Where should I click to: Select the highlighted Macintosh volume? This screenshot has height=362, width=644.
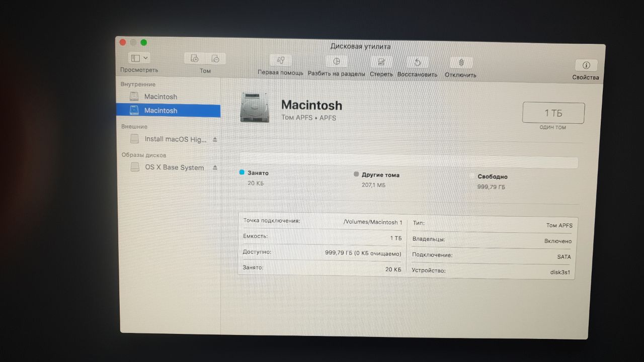(x=168, y=110)
